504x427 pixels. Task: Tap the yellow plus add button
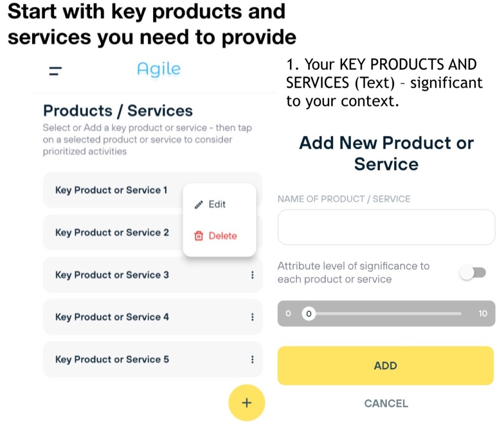point(247,403)
